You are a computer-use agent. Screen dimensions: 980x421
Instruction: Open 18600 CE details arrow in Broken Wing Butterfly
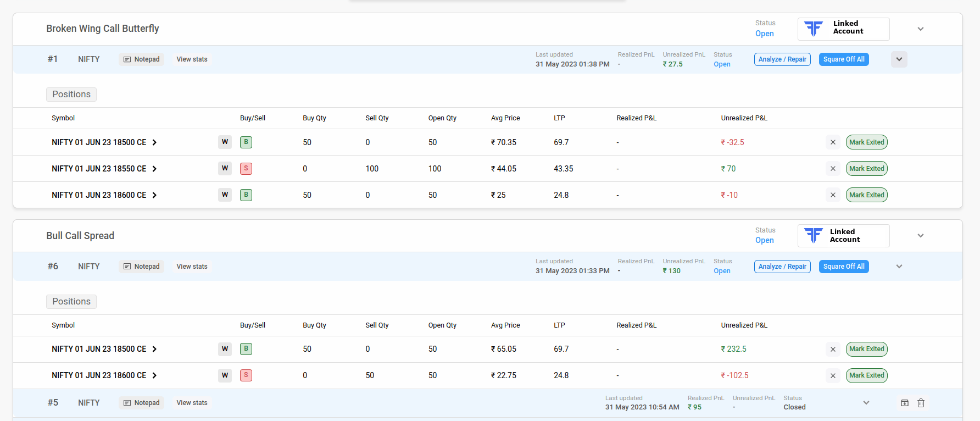(x=154, y=195)
